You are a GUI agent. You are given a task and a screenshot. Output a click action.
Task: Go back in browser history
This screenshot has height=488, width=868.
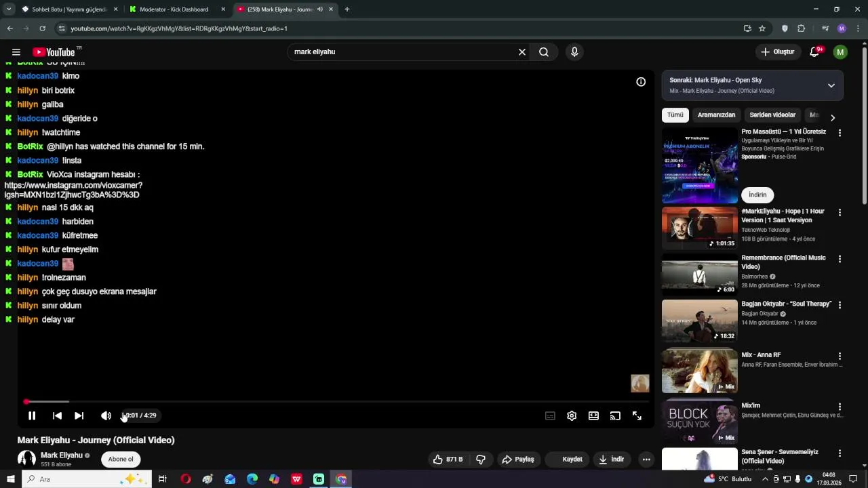(x=9, y=28)
